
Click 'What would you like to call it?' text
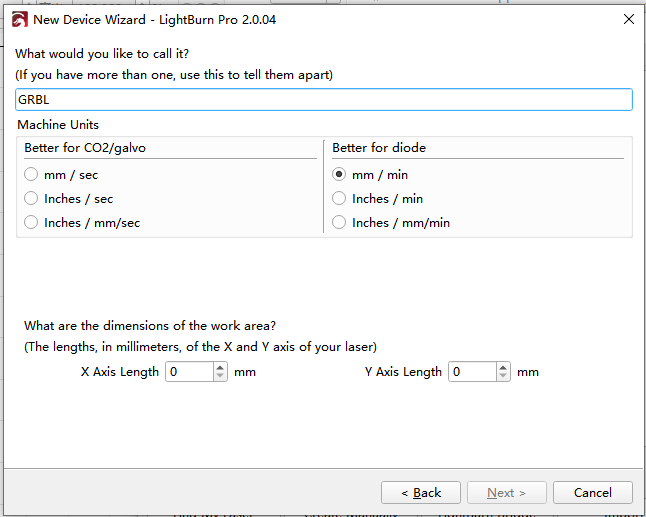coord(102,54)
